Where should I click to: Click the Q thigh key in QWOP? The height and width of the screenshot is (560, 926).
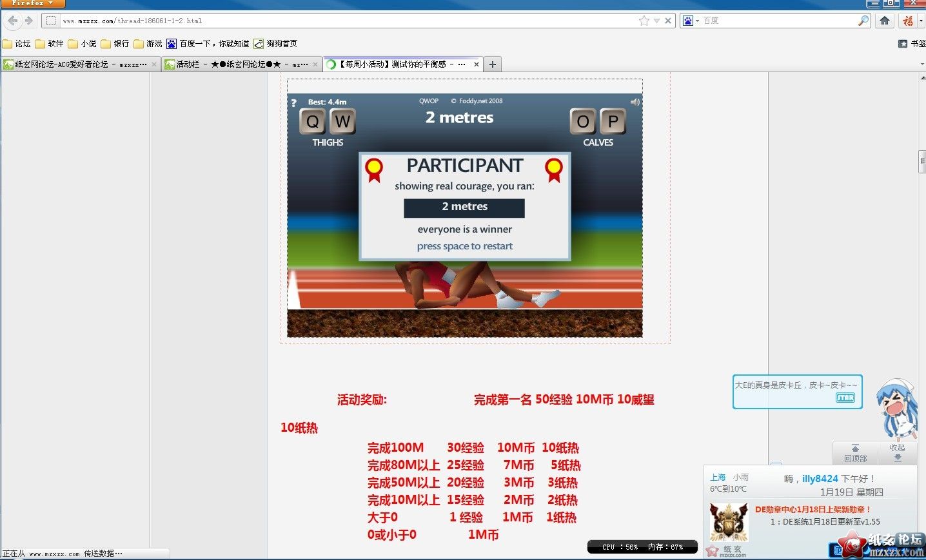[x=312, y=121]
